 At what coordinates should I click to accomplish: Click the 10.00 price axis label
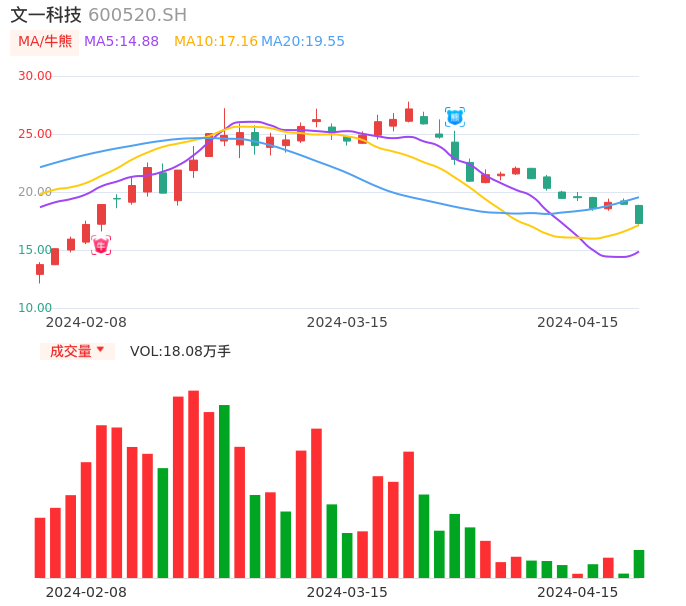pyautogui.click(x=35, y=308)
